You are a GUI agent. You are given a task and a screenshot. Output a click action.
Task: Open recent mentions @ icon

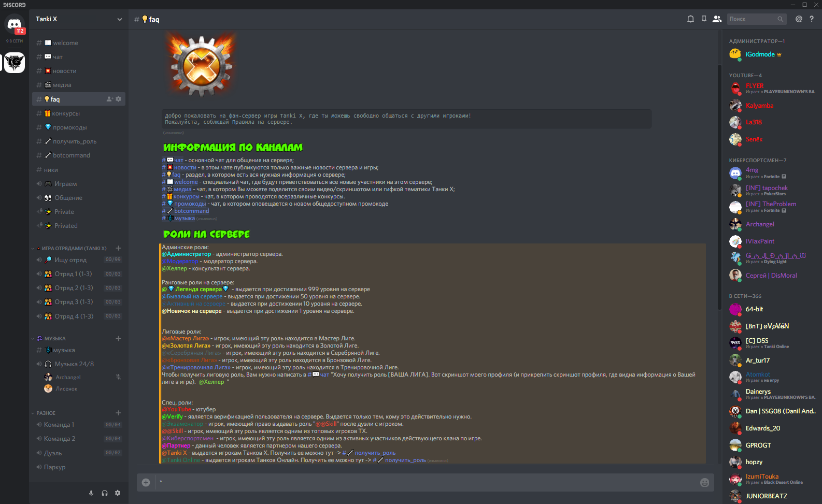click(x=799, y=19)
